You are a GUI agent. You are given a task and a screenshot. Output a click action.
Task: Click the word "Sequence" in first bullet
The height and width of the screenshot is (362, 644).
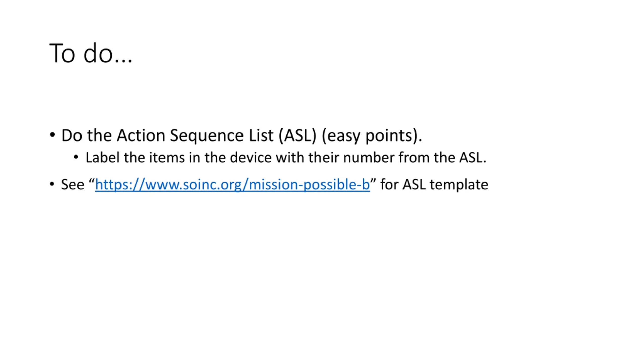point(207,136)
